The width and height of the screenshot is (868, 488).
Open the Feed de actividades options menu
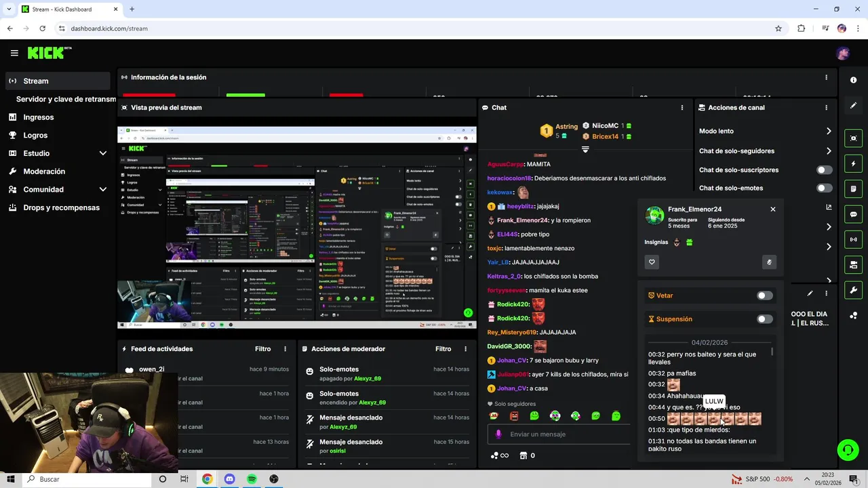click(285, 349)
